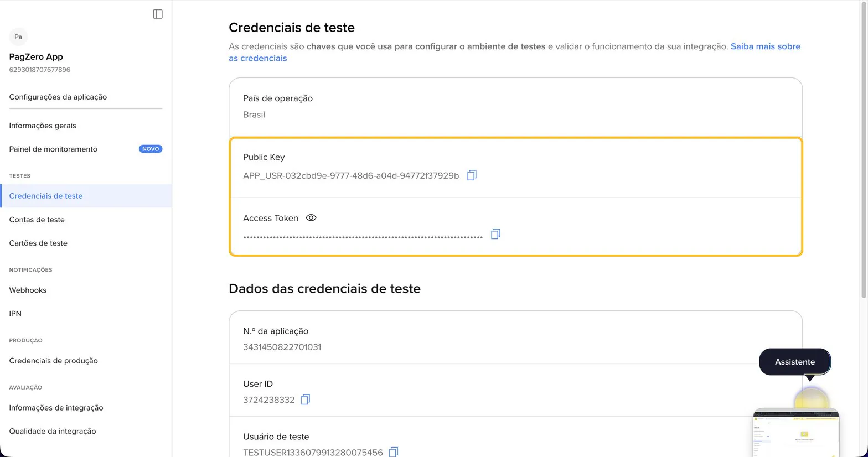The height and width of the screenshot is (457, 868).
Task: Click the NOVO badge
Action: click(151, 149)
